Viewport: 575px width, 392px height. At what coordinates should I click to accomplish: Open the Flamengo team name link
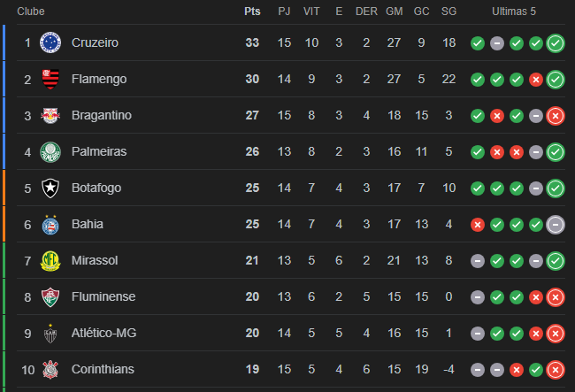pos(99,79)
